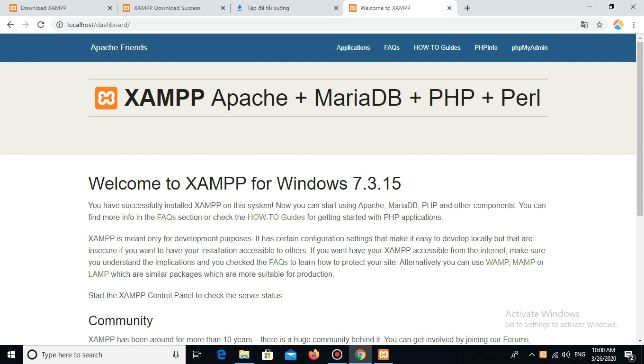Go back with the browser arrow
This screenshot has height=364, width=644.
tap(10, 25)
